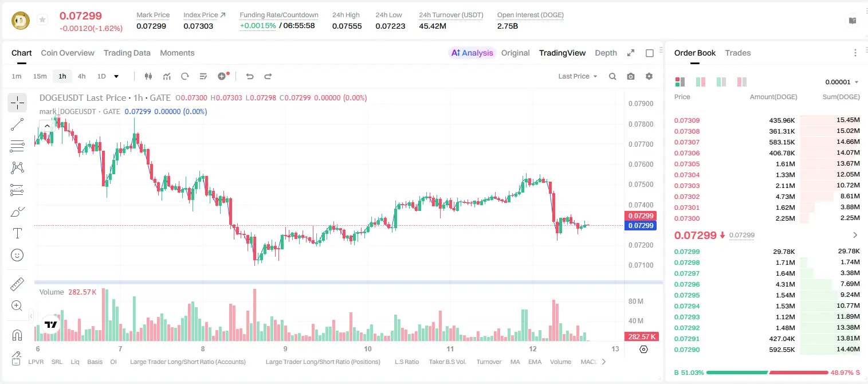Launch AI Analysis button
Screen dimensions: 868x384
tap(472, 53)
